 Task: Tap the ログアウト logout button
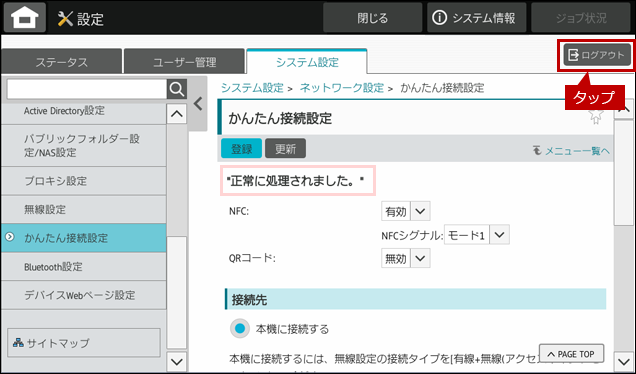click(x=597, y=55)
